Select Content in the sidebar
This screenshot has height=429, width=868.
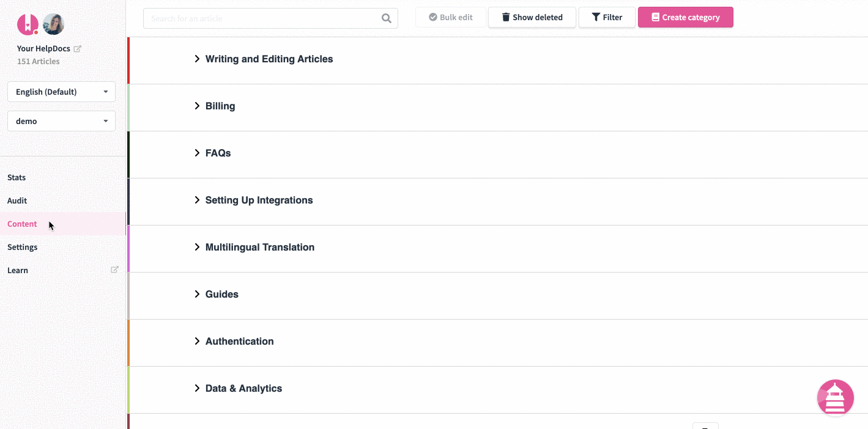[62, 224]
